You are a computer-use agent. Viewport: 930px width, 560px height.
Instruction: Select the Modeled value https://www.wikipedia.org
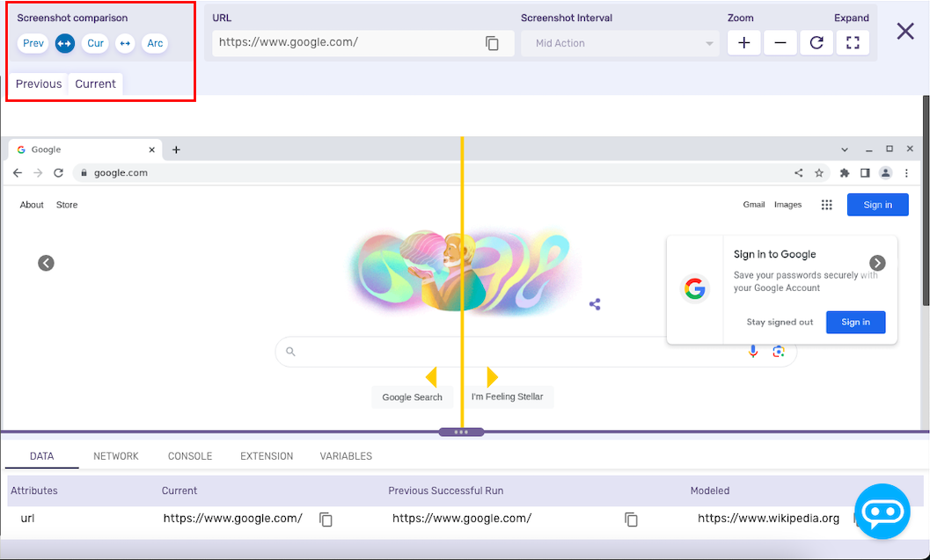[x=768, y=519]
